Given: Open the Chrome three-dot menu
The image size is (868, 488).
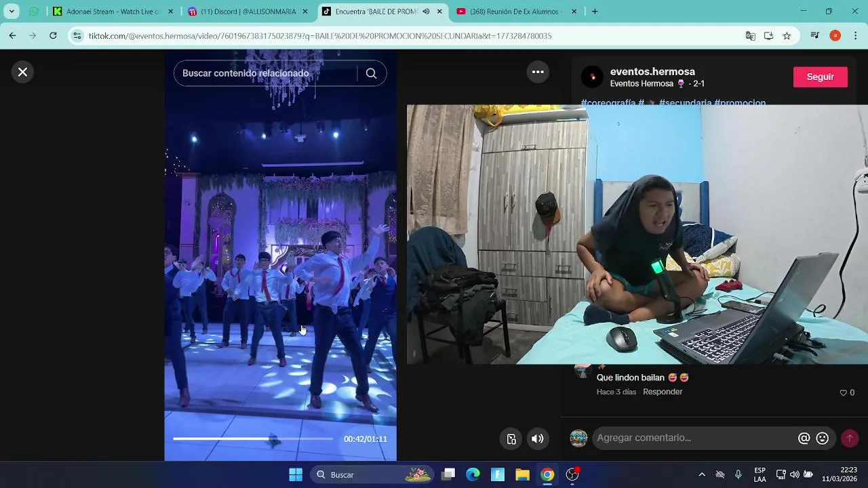Looking at the screenshot, I should coord(855,36).
